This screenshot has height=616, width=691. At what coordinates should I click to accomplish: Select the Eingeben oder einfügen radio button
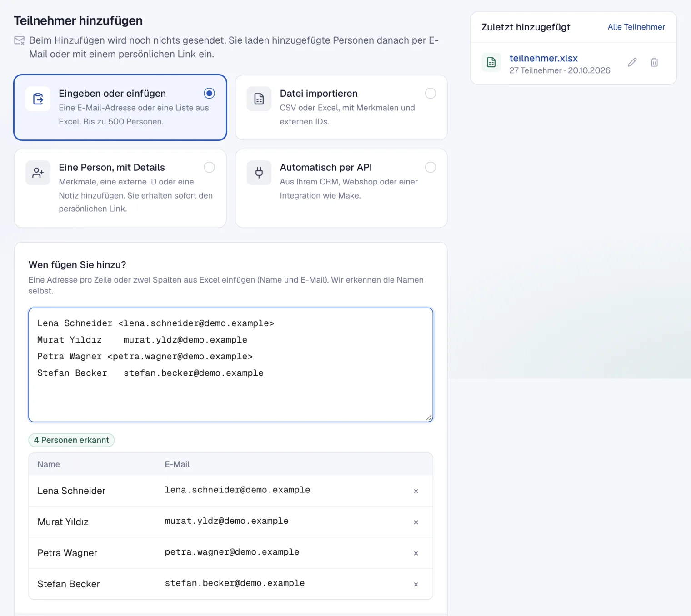pos(209,93)
